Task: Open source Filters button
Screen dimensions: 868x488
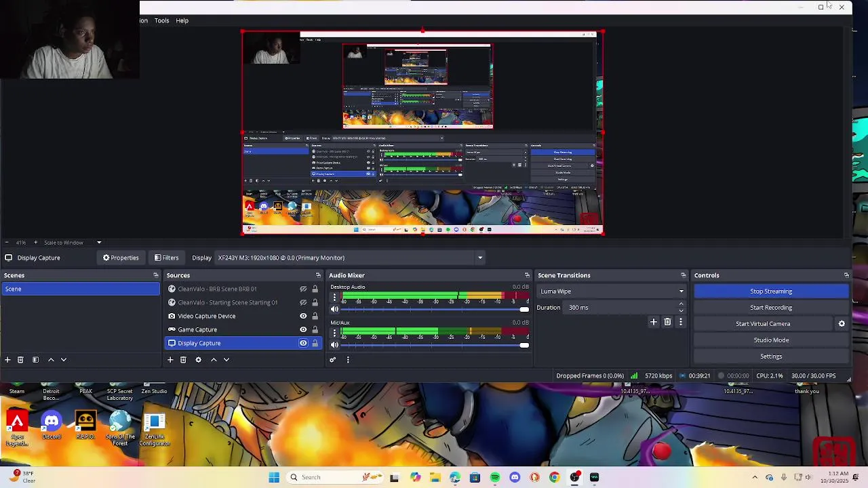Action: (166, 258)
